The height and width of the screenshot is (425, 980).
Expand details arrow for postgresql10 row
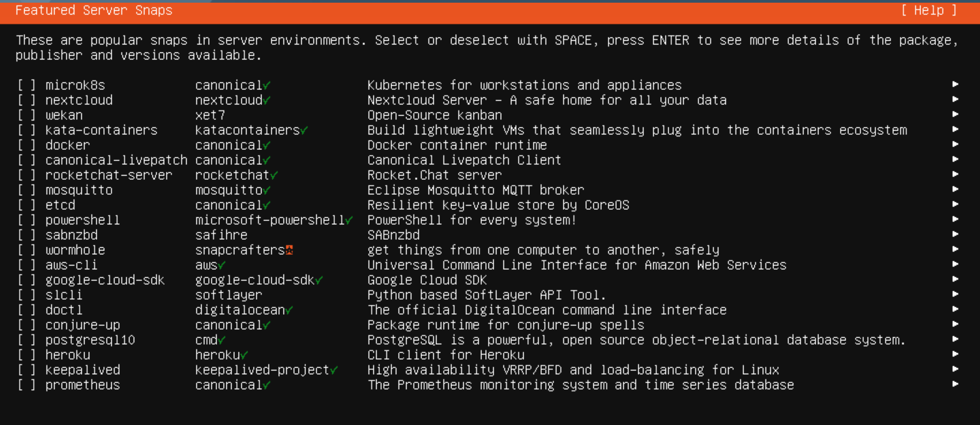point(955,339)
